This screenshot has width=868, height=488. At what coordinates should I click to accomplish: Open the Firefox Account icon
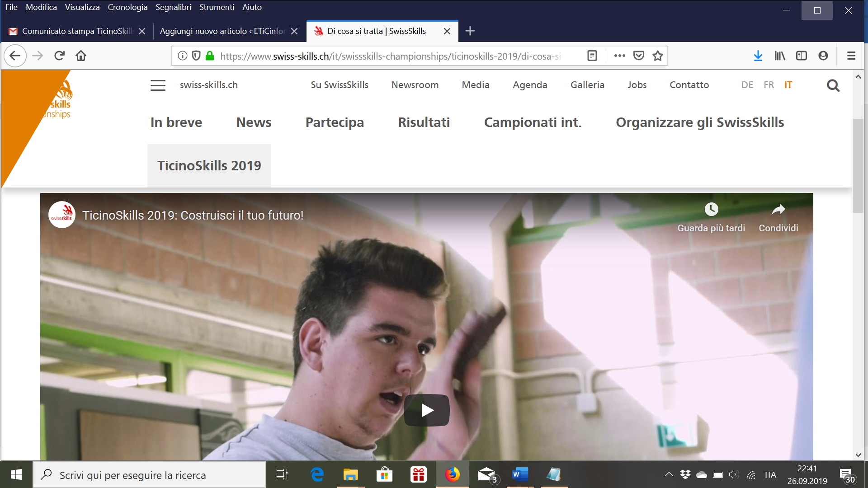[823, 56]
